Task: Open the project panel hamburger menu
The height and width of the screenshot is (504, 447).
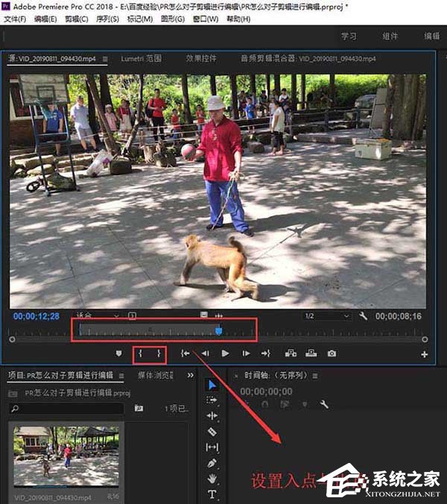Action: point(121,376)
